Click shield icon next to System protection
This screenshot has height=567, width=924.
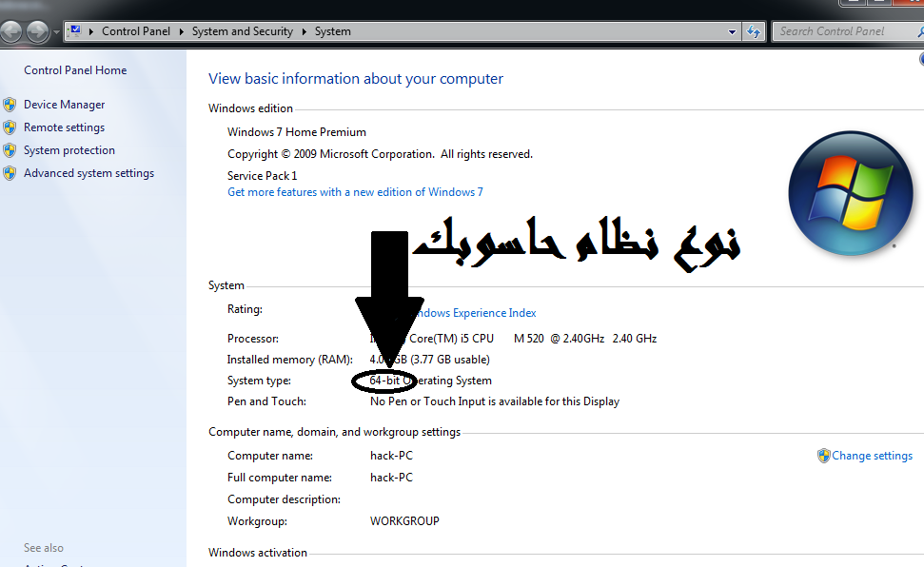[10, 150]
